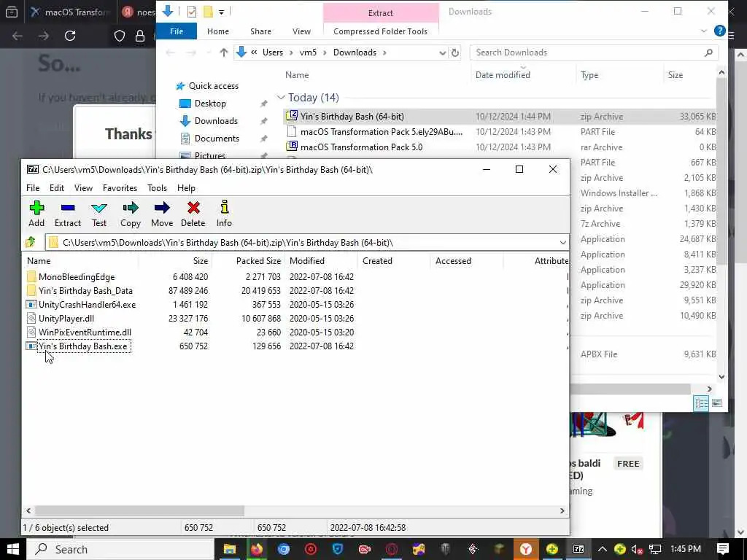
Task: Collapse the Today (14) group in Explorer
Action: 281,98
